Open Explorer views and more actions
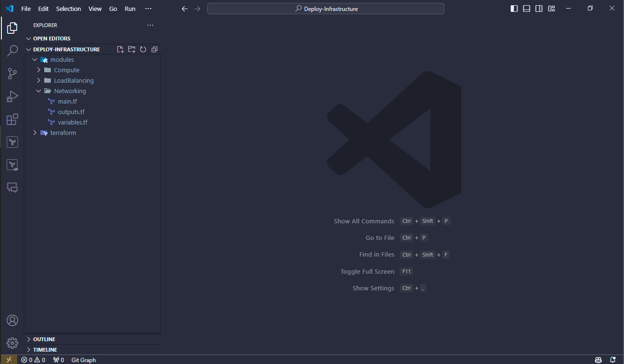 [x=150, y=25]
